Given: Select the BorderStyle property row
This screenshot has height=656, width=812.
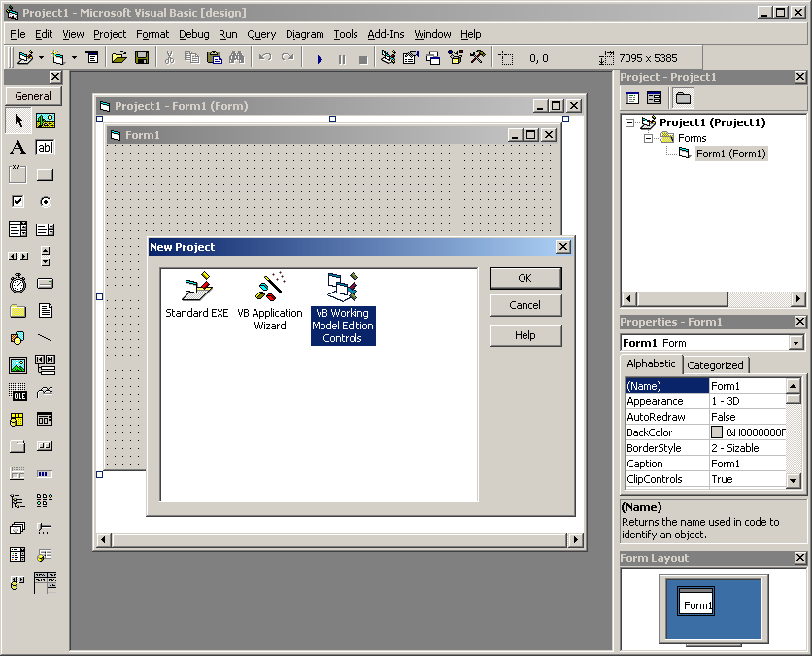Looking at the screenshot, I should (x=705, y=448).
